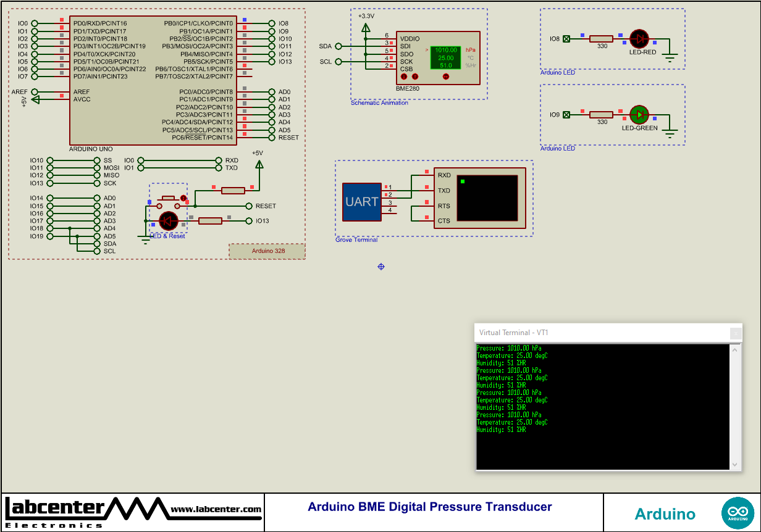Click the +5V power arrow above the pull-up resistor
Image resolution: width=761 pixels, height=532 pixels.
259,164
